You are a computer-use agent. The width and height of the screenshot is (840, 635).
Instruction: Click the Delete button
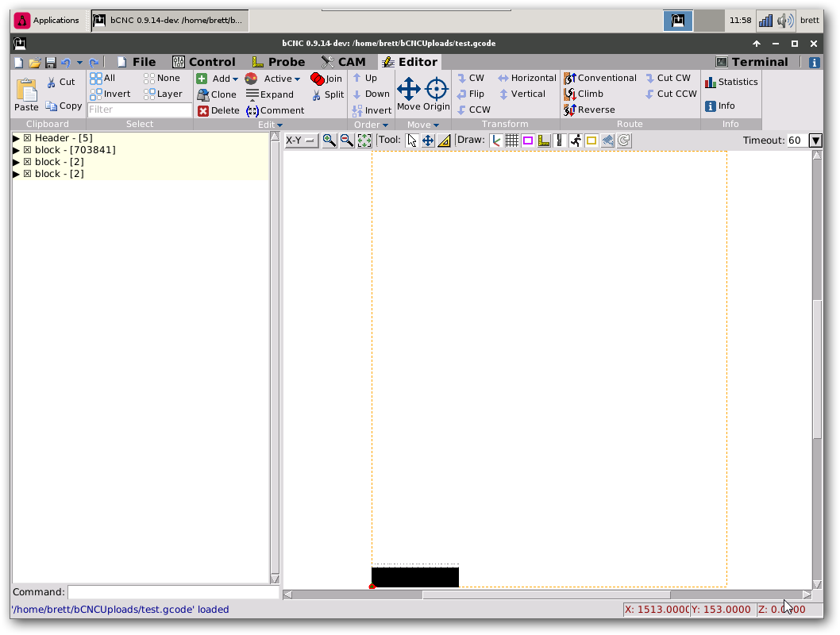point(218,110)
